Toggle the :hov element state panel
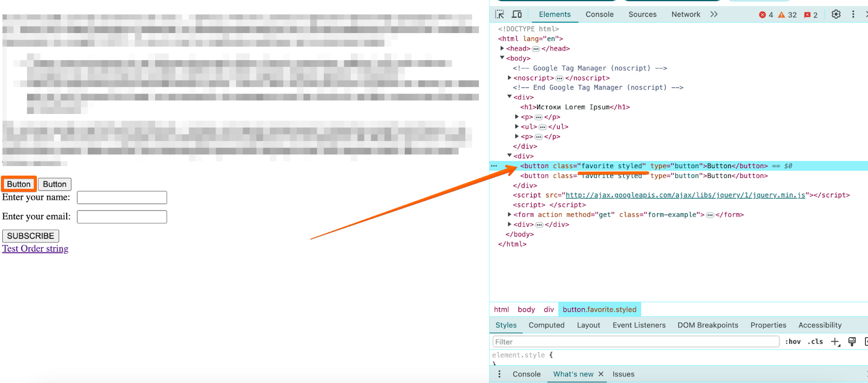The image size is (868, 383). point(793,341)
